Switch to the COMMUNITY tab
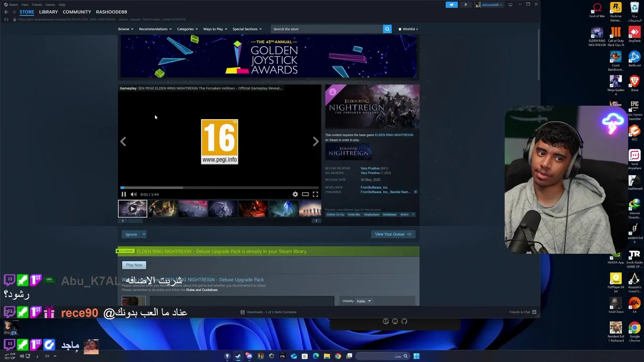 77,12
